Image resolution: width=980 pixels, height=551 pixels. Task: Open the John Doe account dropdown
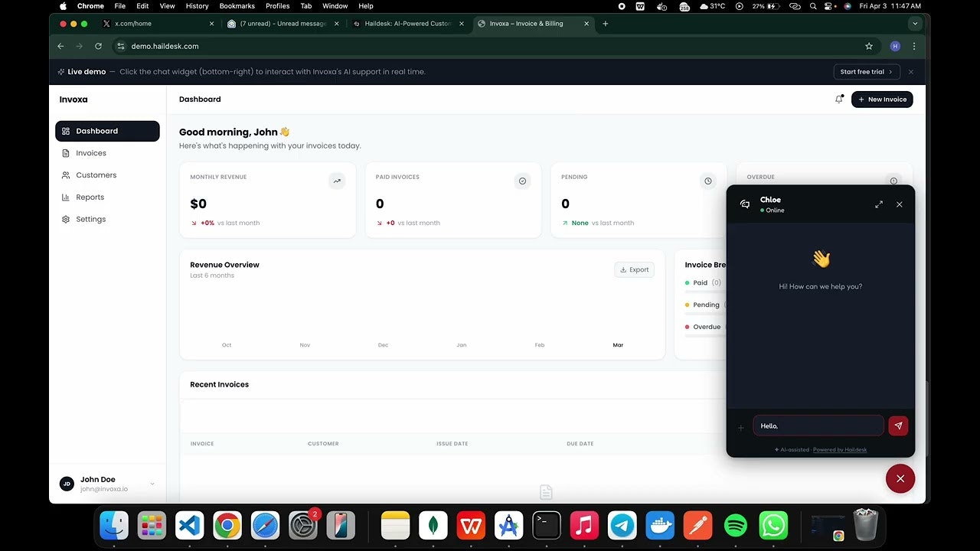tap(107, 484)
